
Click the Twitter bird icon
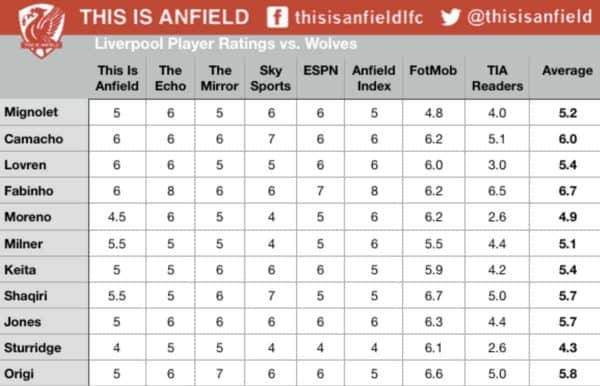tap(450, 17)
